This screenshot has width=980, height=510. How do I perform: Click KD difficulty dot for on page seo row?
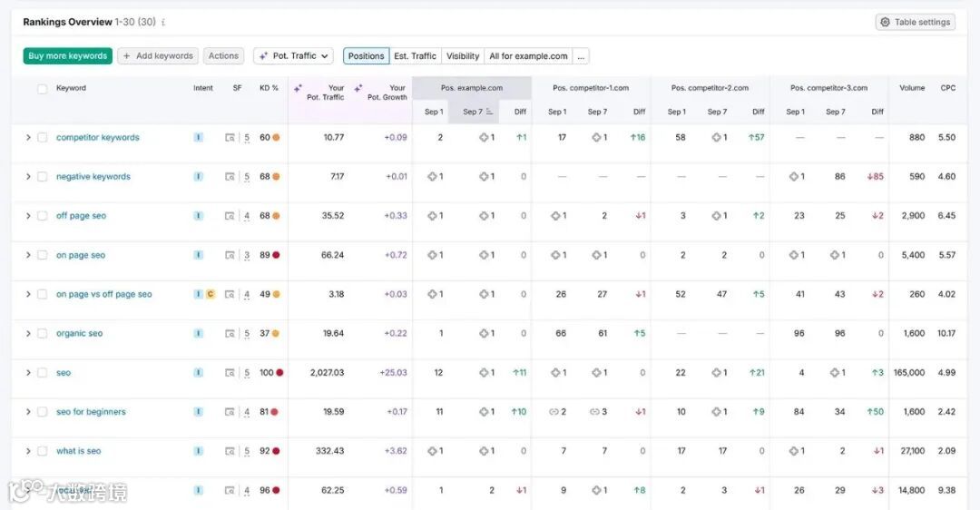coord(276,255)
